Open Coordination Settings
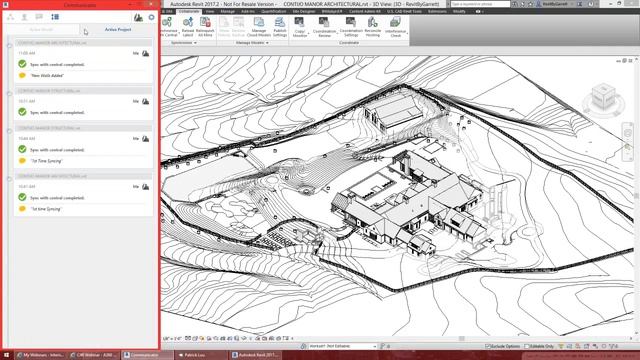 tap(351, 27)
